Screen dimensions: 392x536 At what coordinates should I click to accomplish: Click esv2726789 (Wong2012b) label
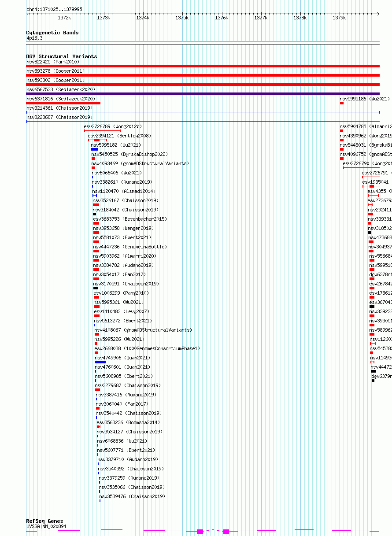point(113,126)
